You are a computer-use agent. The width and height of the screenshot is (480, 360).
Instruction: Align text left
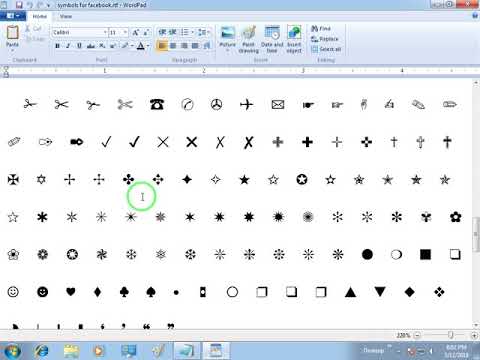pyautogui.click(x=162, y=46)
